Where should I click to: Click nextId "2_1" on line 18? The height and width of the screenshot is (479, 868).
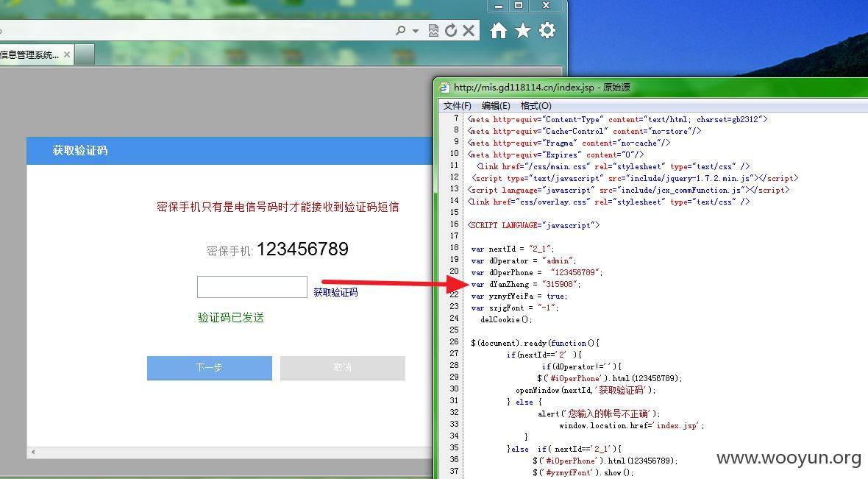(541, 249)
